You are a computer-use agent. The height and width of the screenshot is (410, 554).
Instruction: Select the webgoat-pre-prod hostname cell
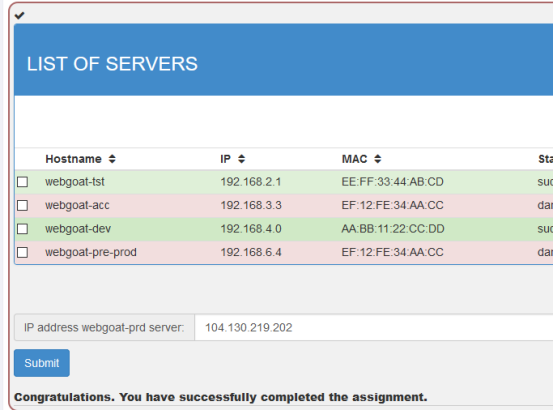coord(90,252)
